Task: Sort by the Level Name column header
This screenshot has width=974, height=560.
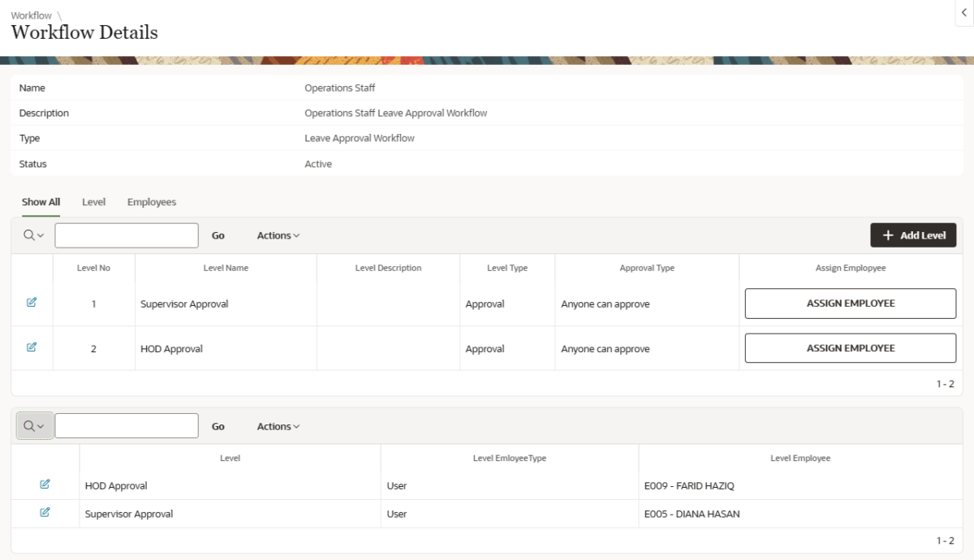Action: click(x=226, y=268)
